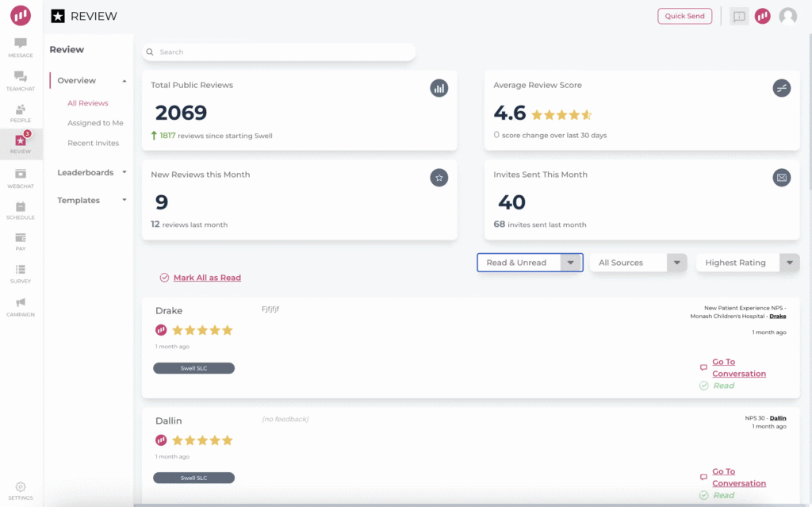The image size is (812, 507).
Task: Open Teamchat from the left sidebar
Action: (x=21, y=79)
